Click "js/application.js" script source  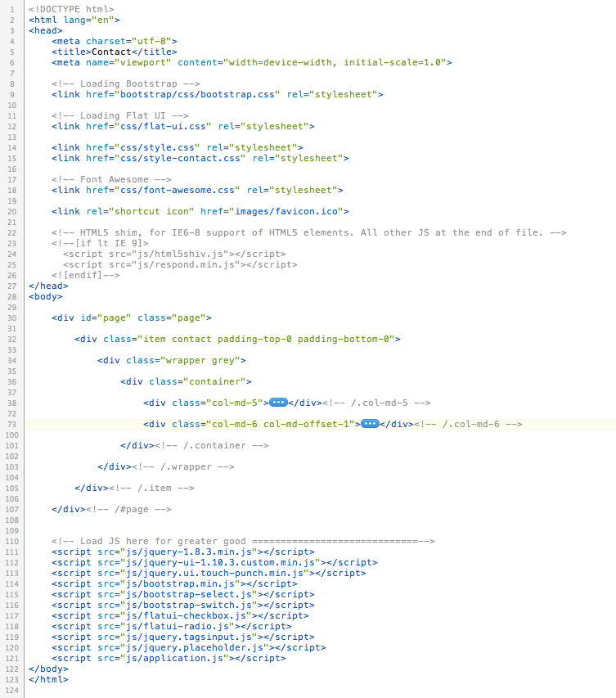point(174,659)
